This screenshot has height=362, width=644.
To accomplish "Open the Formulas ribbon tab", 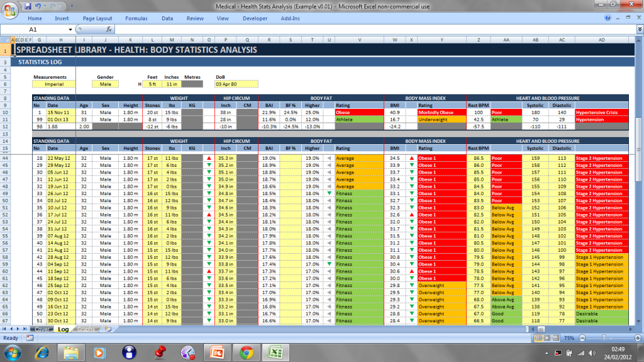I will coord(136,18).
